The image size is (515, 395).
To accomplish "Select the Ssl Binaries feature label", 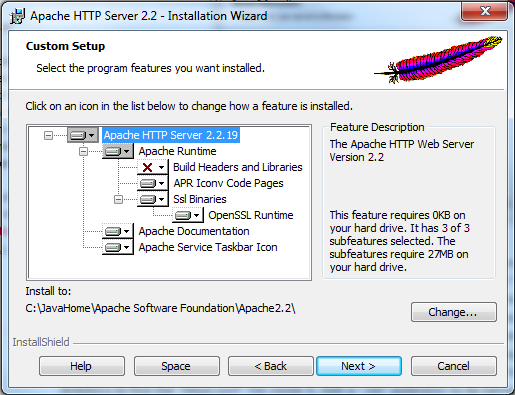I will pyautogui.click(x=200, y=199).
